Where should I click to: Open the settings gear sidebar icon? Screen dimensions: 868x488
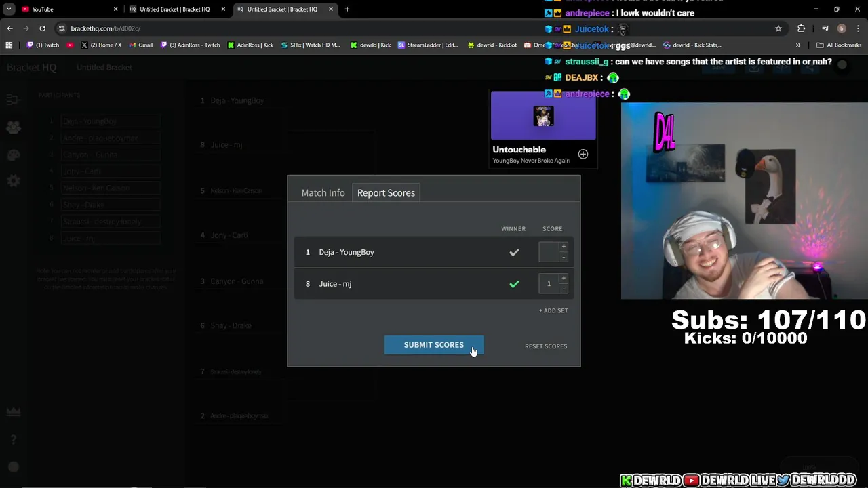pos(13,181)
